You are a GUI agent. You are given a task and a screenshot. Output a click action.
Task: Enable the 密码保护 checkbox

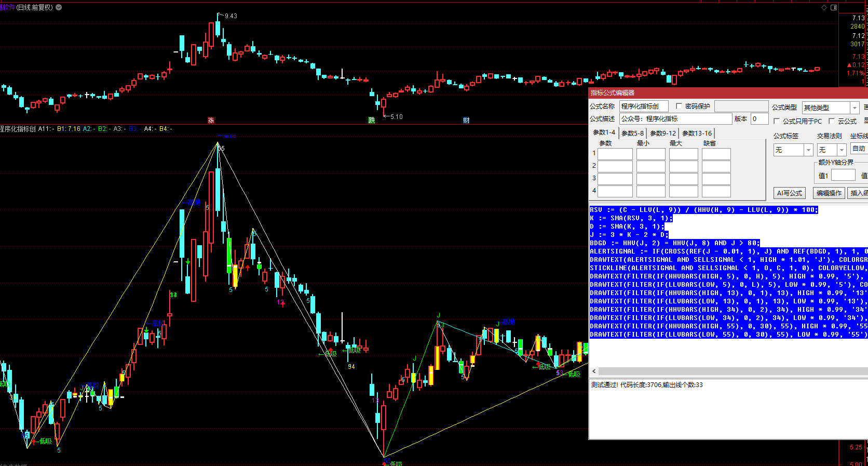pyautogui.click(x=679, y=106)
